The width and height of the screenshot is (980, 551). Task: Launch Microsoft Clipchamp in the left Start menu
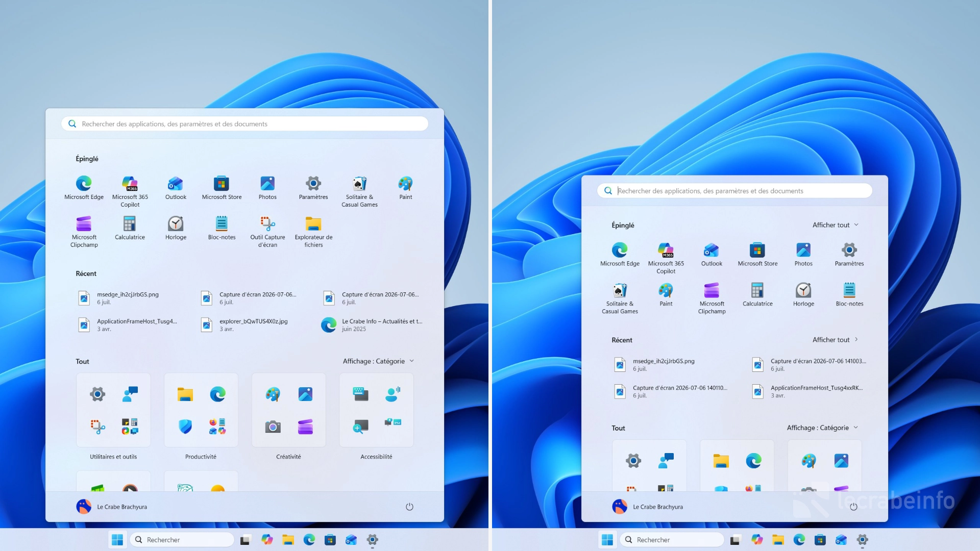point(84,232)
